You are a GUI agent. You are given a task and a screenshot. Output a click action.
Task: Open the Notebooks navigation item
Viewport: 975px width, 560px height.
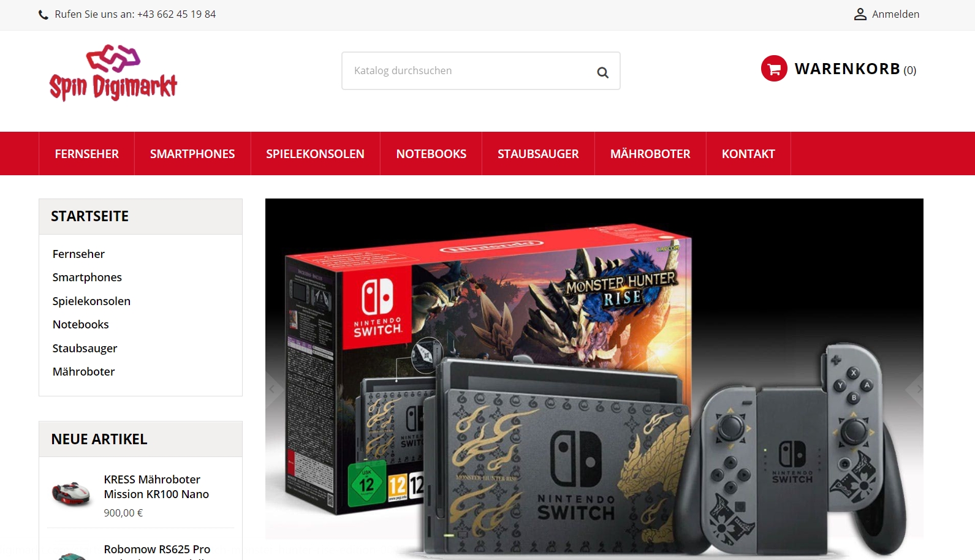(431, 154)
